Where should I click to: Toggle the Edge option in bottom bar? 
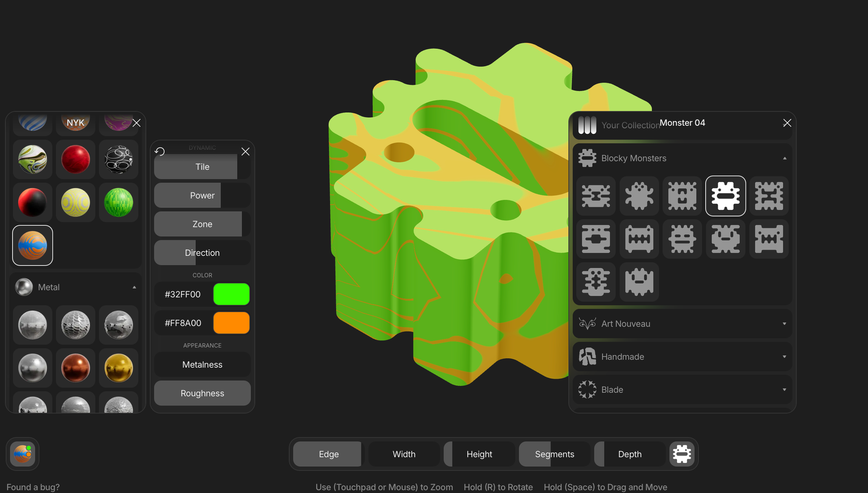[x=328, y=454]
